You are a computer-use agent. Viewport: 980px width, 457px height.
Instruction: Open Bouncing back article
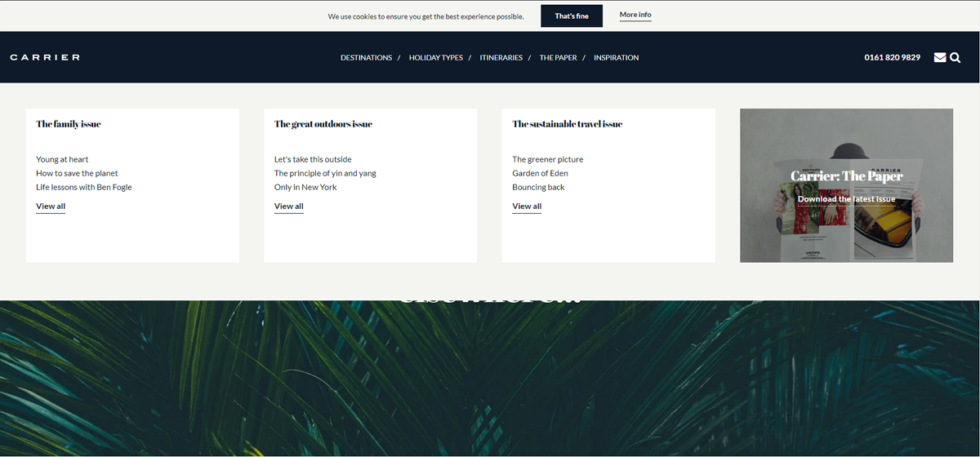coord(538,187)
